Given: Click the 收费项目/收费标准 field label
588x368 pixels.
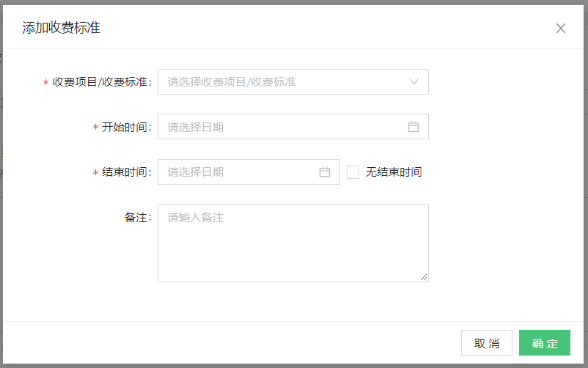Looking at the screenshot, I should pos(102,82).
